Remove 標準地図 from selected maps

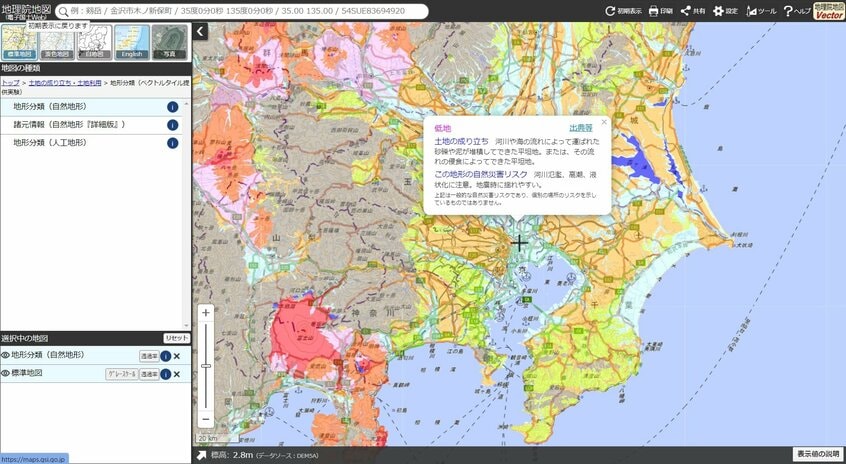coord(176,374)
